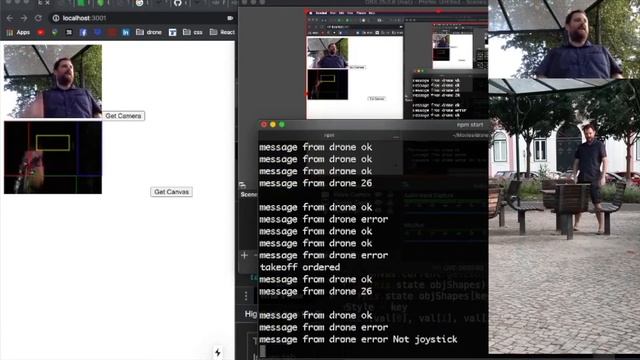Open the Apps bookmark

pos(18,32)
